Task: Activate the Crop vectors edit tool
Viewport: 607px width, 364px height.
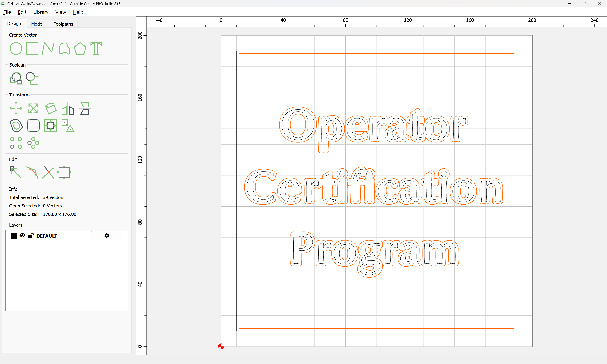Action: pos(64,173)
